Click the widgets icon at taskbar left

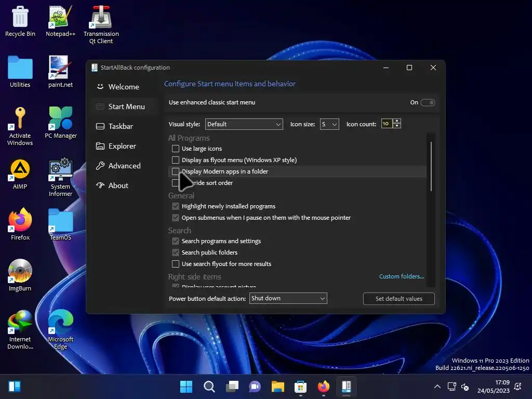click(x=15, y=387)
